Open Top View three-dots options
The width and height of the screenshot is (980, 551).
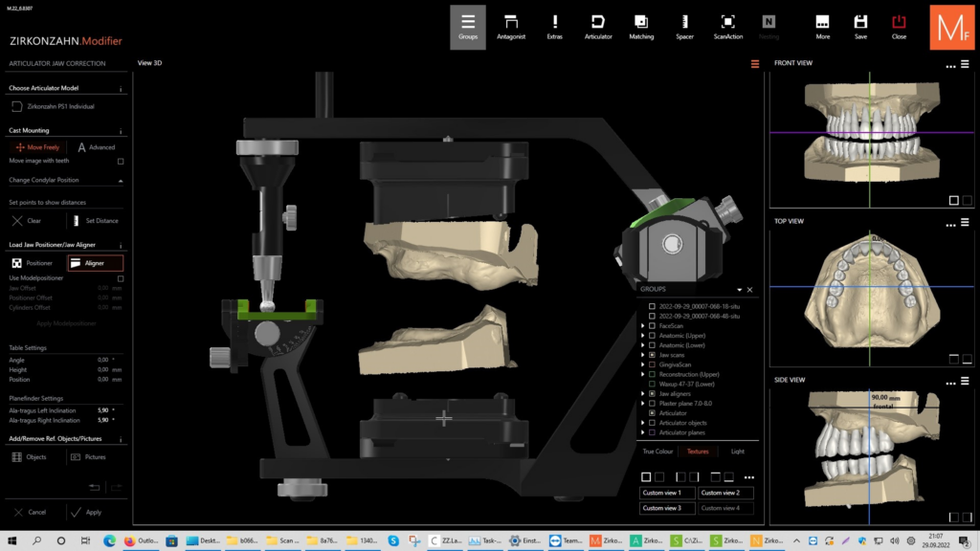950,224
